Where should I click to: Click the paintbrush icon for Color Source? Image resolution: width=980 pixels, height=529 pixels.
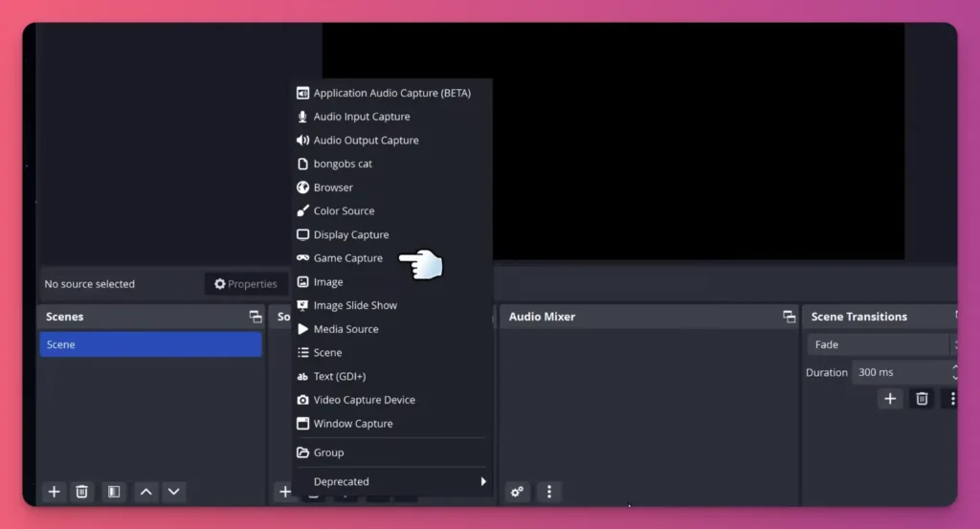pyautogui.click(x=302, y=211)
